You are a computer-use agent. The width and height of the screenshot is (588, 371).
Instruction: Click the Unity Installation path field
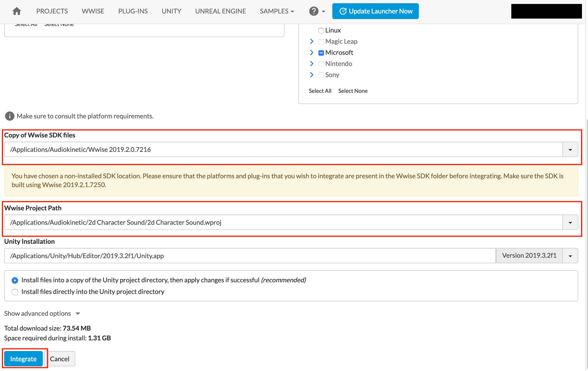tap(250, 256)
